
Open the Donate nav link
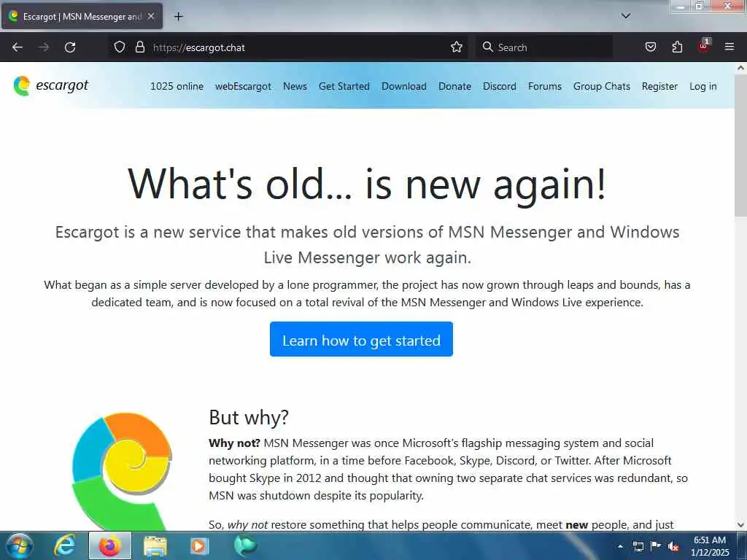click(x=454, y=86)
